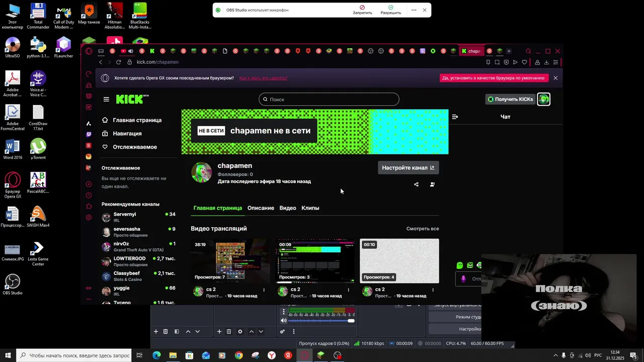Mute the OBS mixer audio speaker
Image resolution: width=644 pixels, height=362 pixels.
[284, 321]
